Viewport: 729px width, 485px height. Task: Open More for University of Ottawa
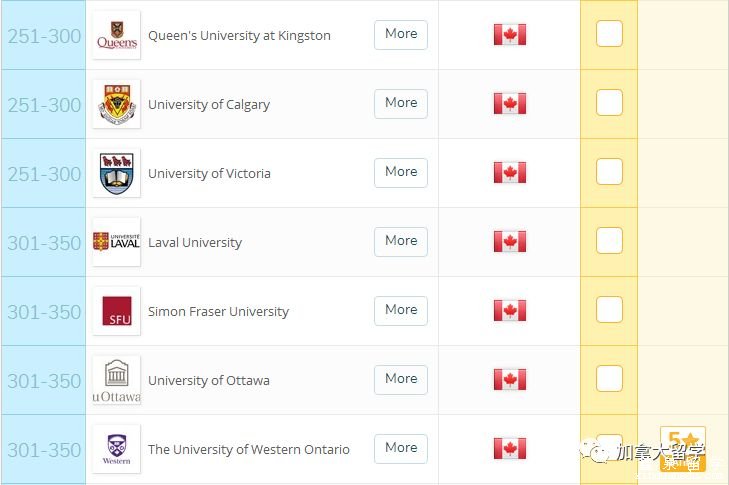(x=401, y=379)
